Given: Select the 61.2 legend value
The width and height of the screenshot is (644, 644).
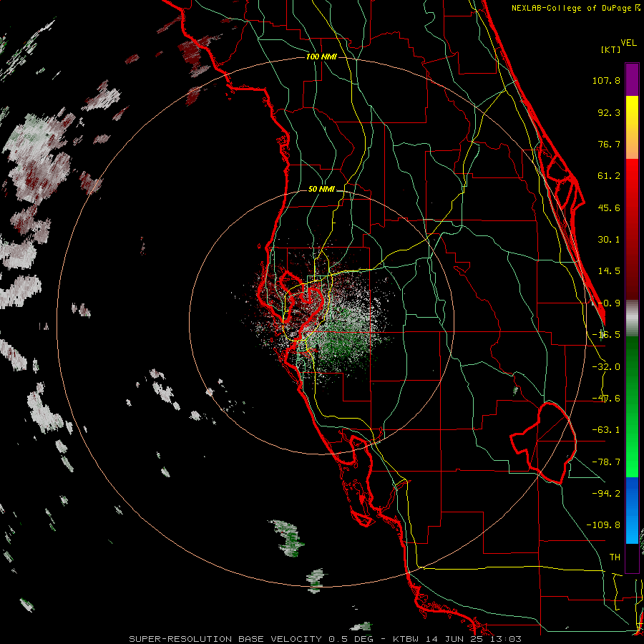Looking at the screenshot, I should 609,176.
